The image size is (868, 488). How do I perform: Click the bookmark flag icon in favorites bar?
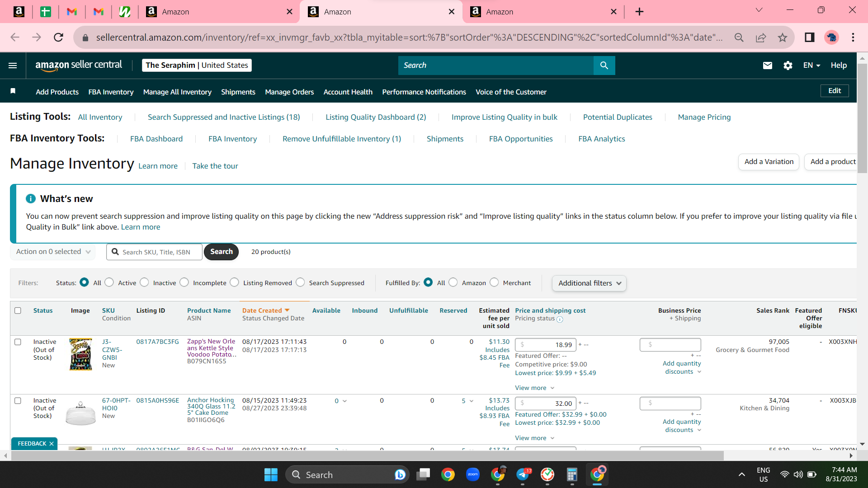pos(13,91)
